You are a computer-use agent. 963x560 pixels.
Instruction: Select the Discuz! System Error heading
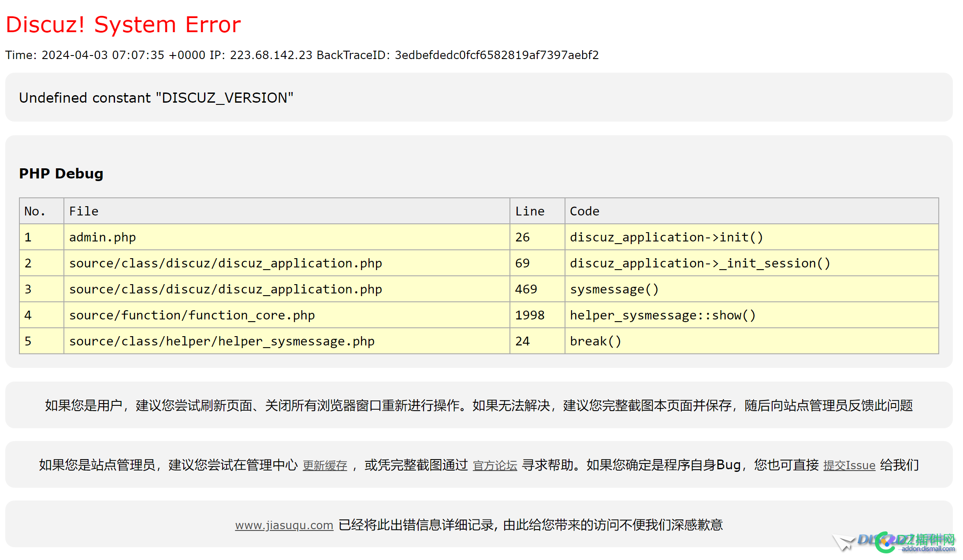click(123, 24)
